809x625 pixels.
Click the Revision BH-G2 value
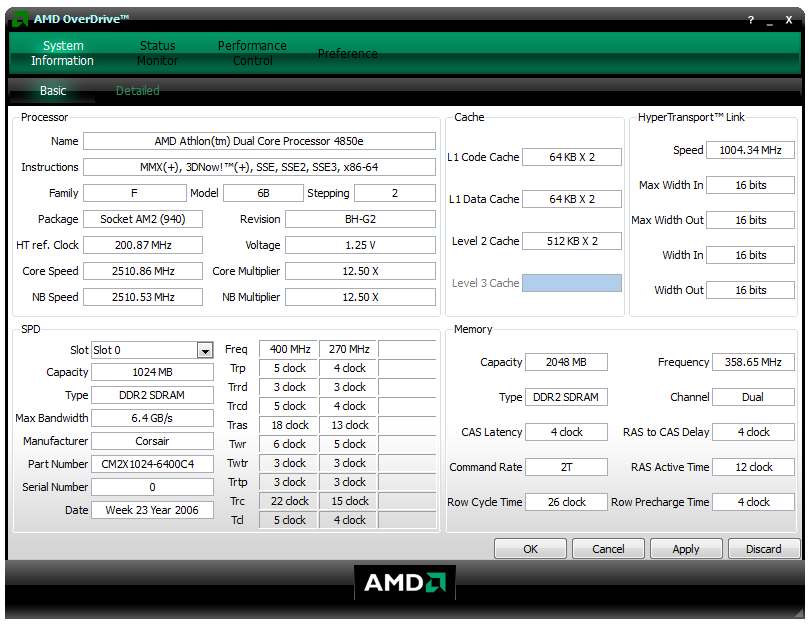360,219
